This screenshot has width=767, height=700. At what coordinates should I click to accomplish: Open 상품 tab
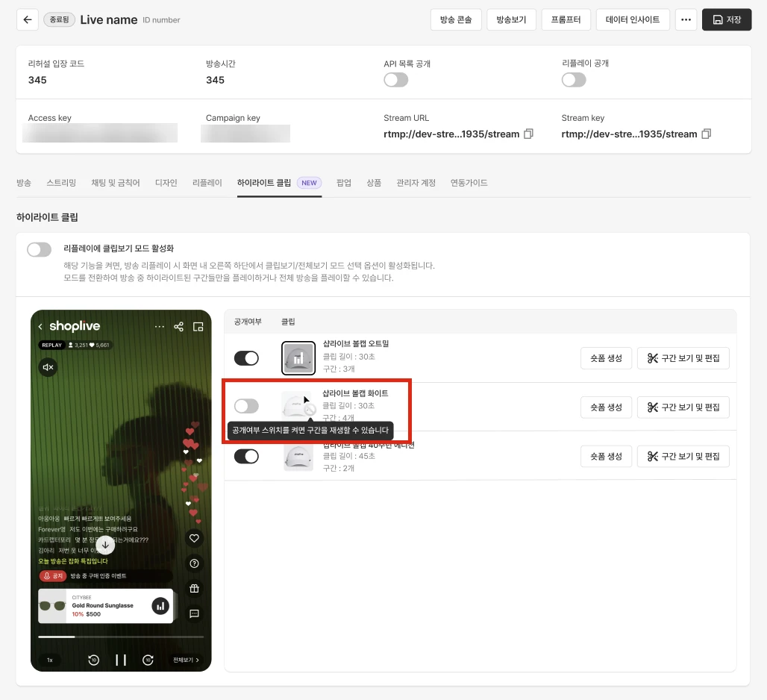tap(374, 183)
